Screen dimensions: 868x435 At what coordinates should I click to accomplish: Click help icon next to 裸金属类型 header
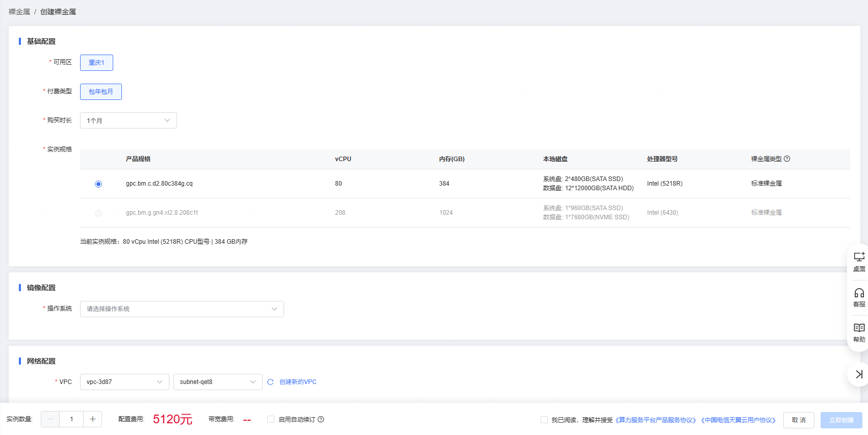click(787, 159)
